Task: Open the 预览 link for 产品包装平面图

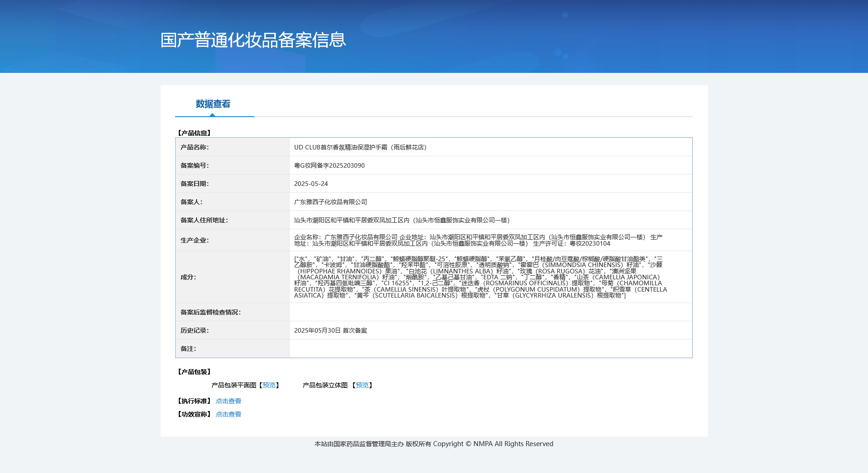Action: click(x=269, y=385)
